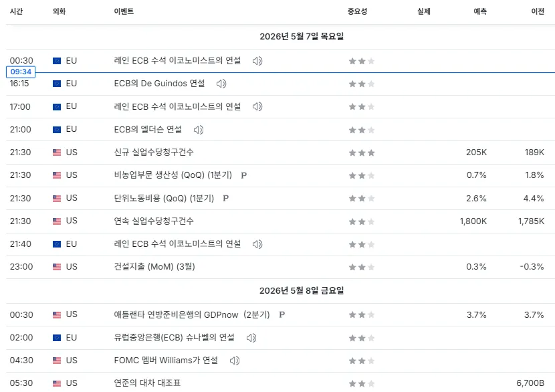The height and width of the screenshot is (392, 555).
Task: Click importance stars for 연준의 대차 대조표
Action: click(362, 383)
